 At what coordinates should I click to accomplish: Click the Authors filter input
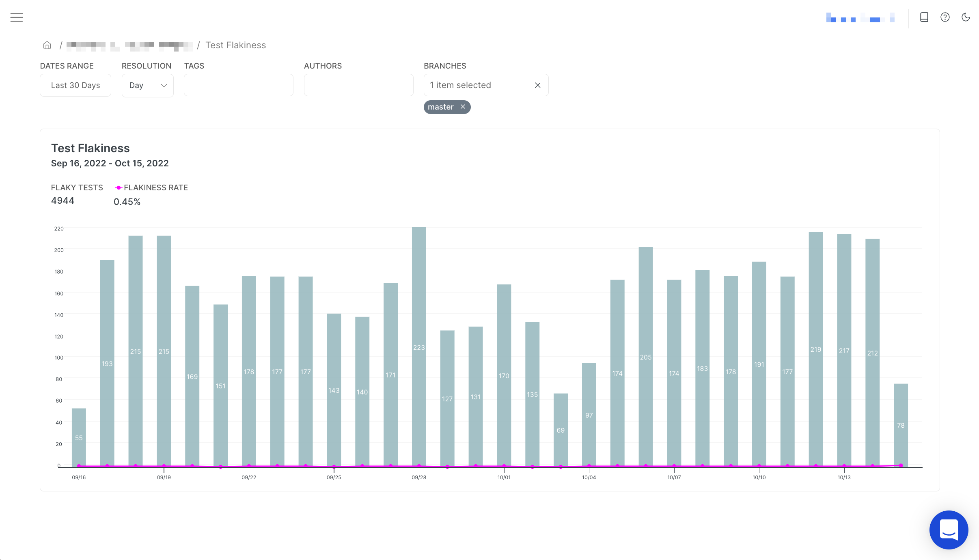[x=359, y=85]
